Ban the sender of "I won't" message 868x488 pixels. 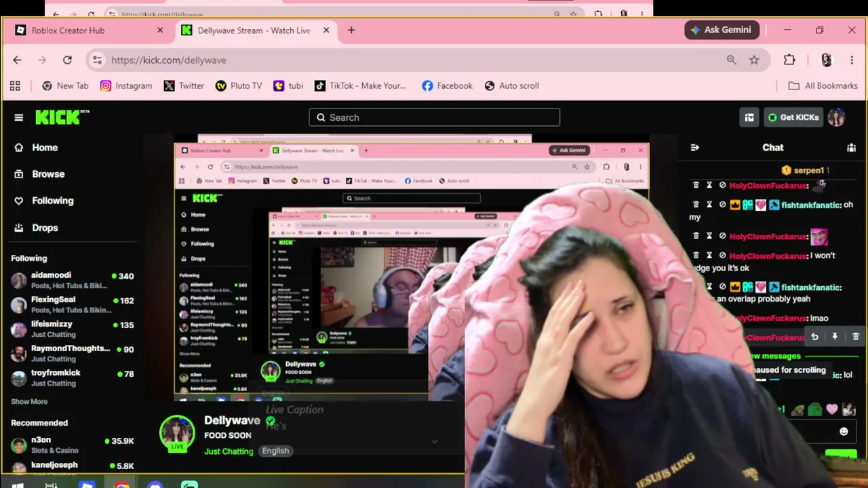point(722,255)
